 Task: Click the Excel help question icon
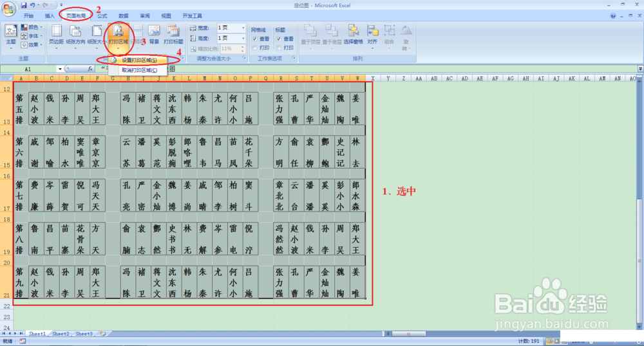(x=613, y=16)
